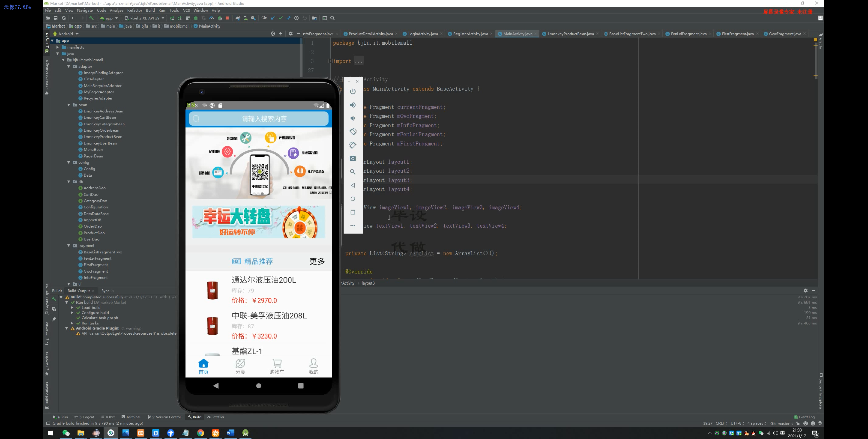This screenshot has height=439, width=868.
Task: Open the Profiler tool window
Action: [x=216, y=417]
